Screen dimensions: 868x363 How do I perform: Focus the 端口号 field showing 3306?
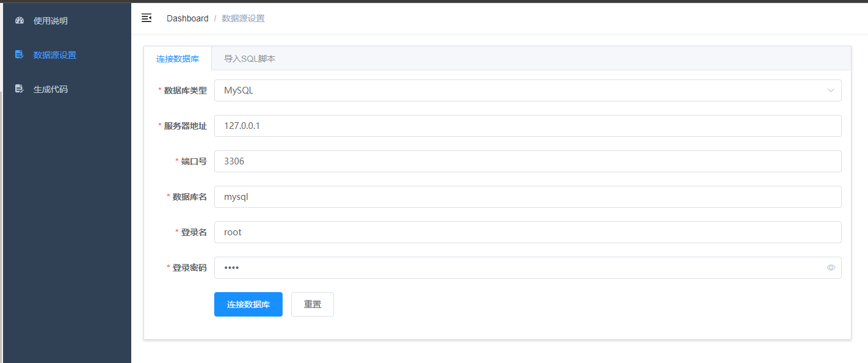528,161
